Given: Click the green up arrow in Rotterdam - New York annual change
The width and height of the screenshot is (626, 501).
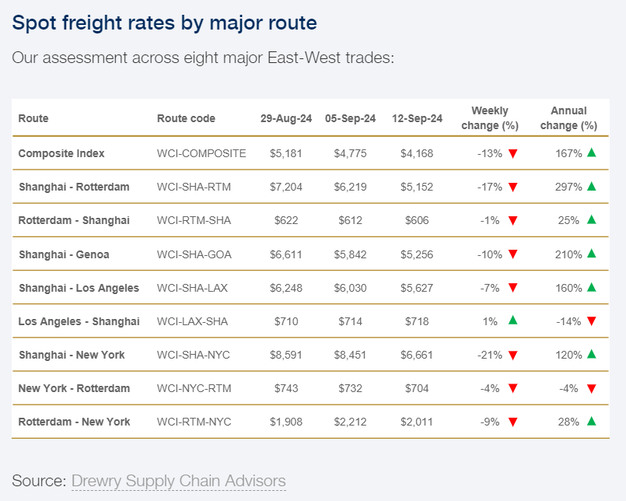Looking at the screenshot, I should pyautogui.click(x=591, y=422).
